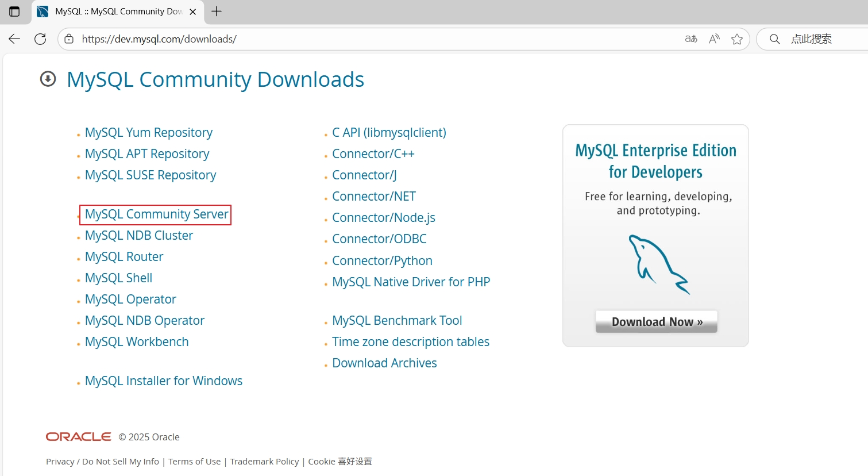Screen dimensions: 868x476
Task: Click the browser back arrow
Action: (14, 39)
